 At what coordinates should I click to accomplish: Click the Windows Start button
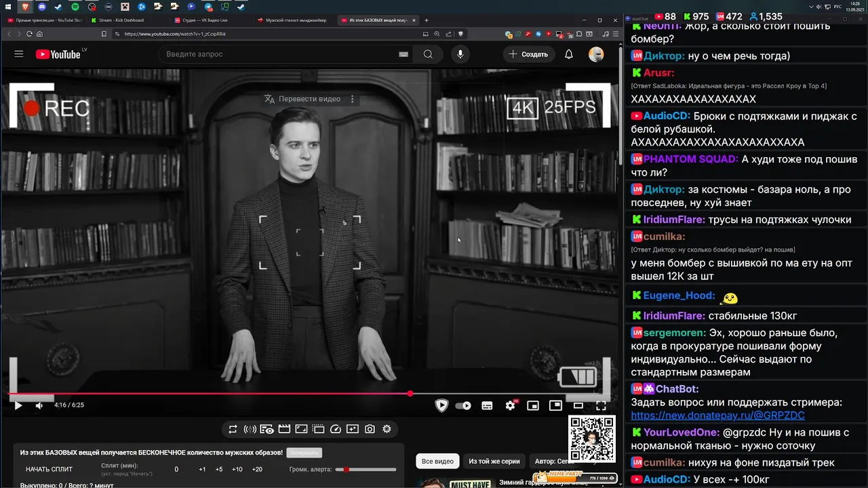click(x=7, y=7)
